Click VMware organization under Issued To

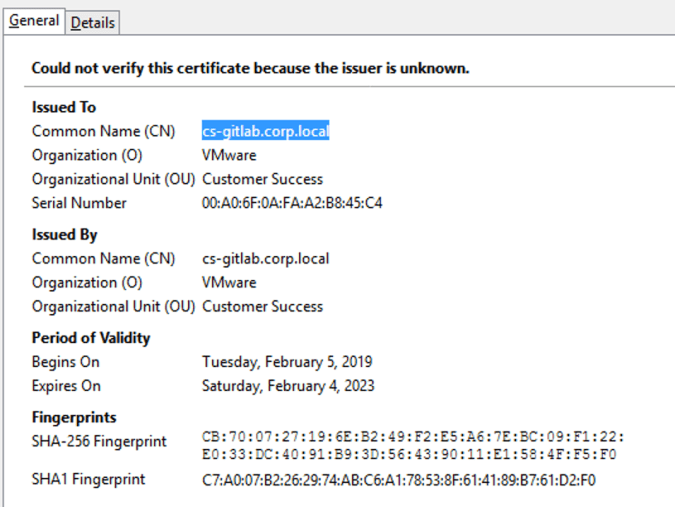click(x=229, y=155)
